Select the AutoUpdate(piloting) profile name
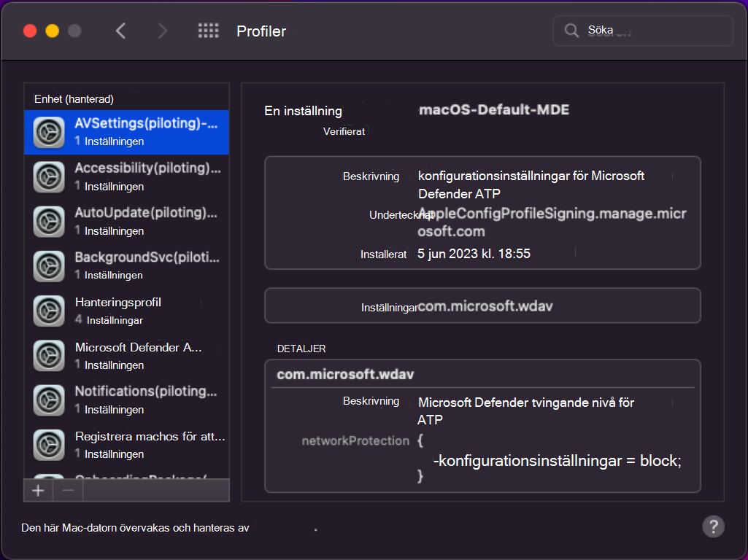This screenshot has height=560, width=748. point(146,213)
